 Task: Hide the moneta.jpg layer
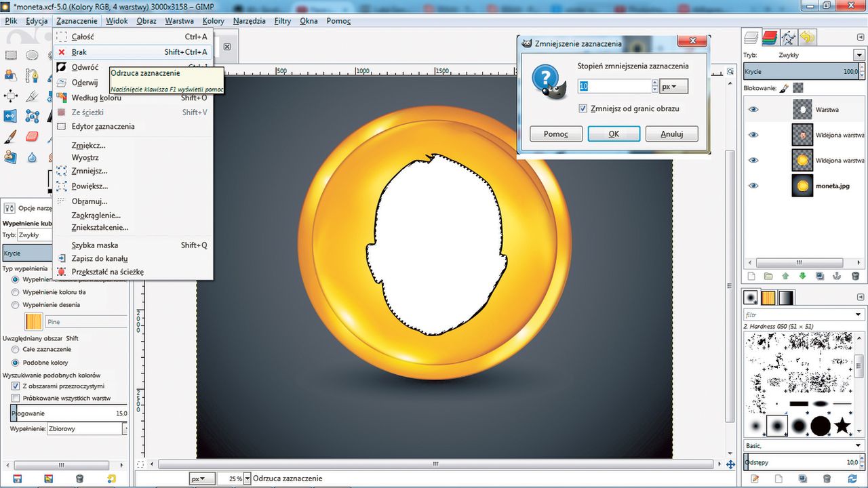tap(753, 185)
